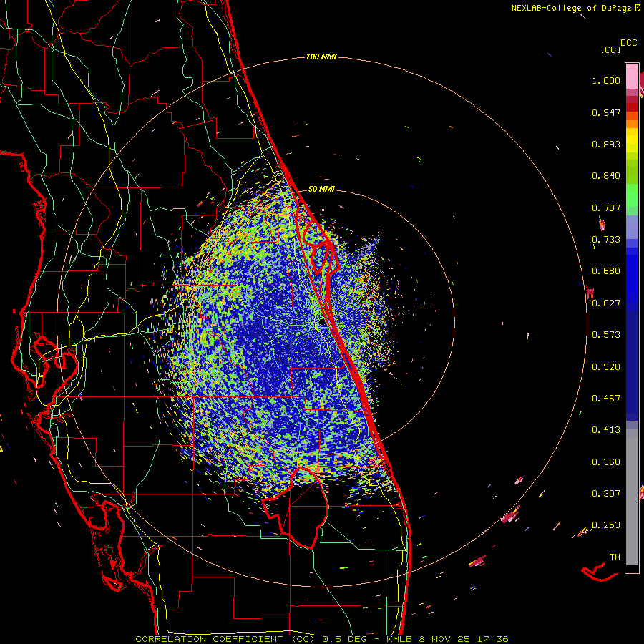Pick the gray lower colorbar segment

coord(632,497)
